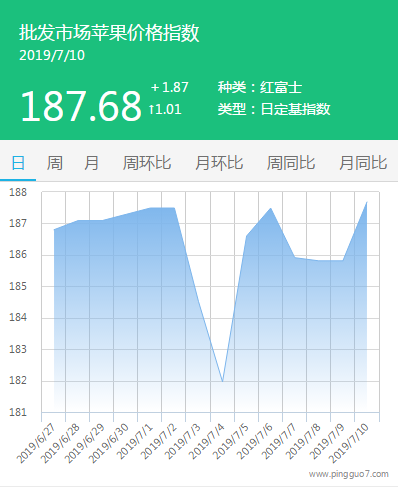Image resolution: width=398 pixels, height=487 pixels.
Task: Click the y-axis label 182
Action: (x=18, y=380)
